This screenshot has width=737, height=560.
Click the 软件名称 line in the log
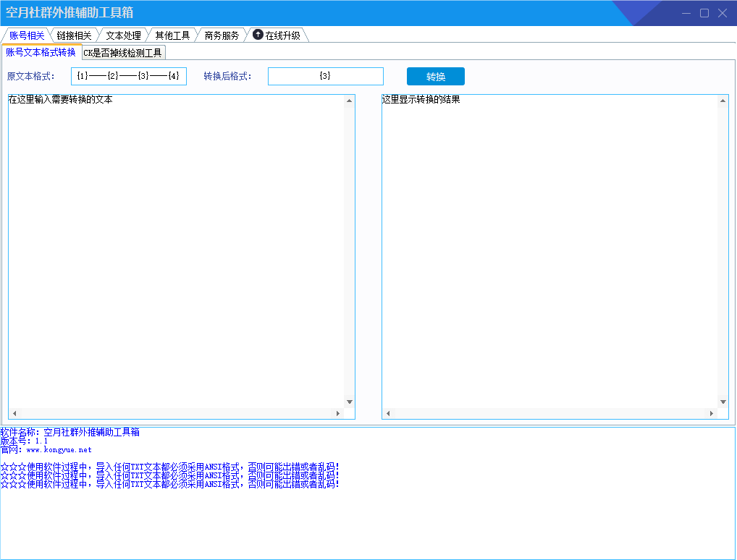click(70, 432)
